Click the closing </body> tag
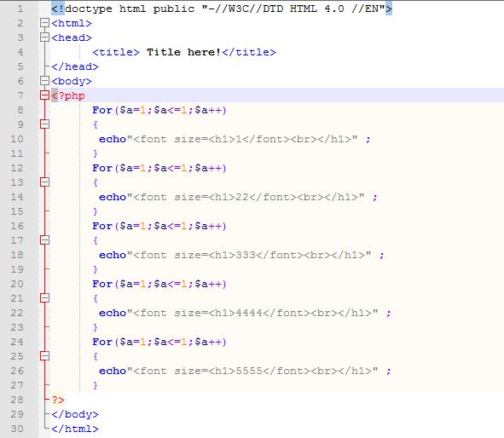Image resolution: width=504 pixels, height=438 pixels. coord(75,414)
